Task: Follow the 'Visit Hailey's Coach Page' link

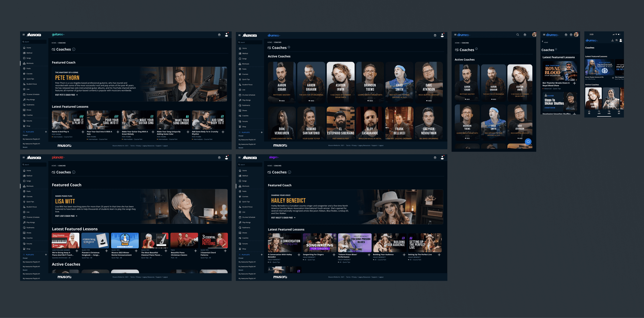Action: tap(283, 218)
